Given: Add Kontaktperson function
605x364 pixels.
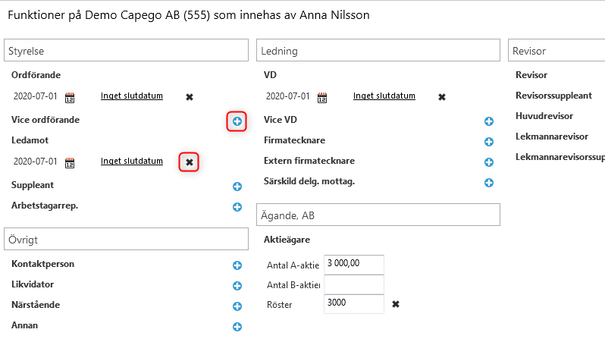Looking at the screenshot, I should [x=237, y=265].
